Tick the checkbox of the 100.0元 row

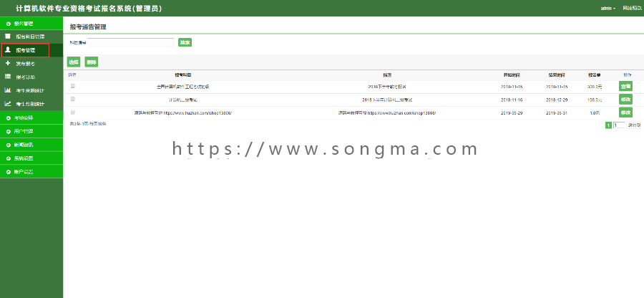73,100
